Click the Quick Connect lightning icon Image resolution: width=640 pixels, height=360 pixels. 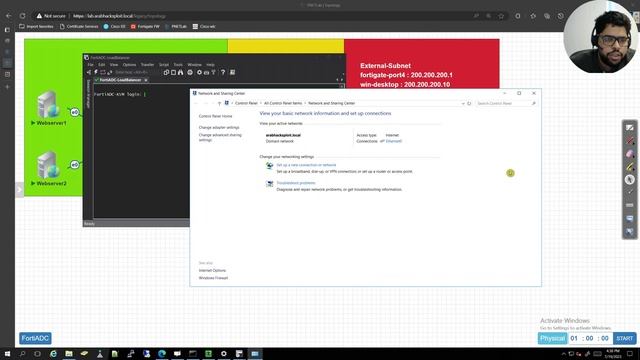coord(96,72)
